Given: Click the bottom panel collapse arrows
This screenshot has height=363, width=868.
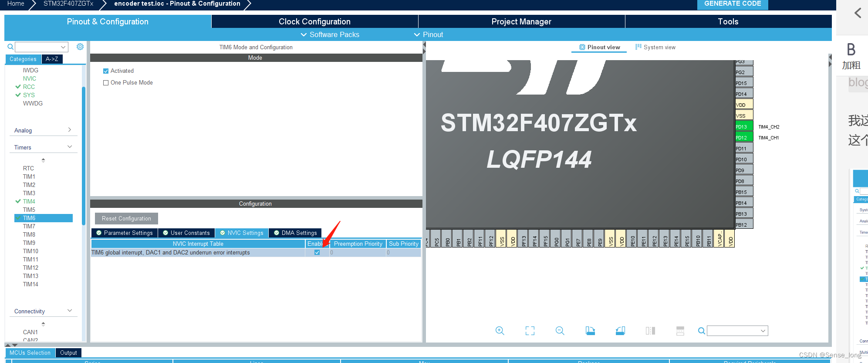Looking at the screenshot, I should point(11,345).
